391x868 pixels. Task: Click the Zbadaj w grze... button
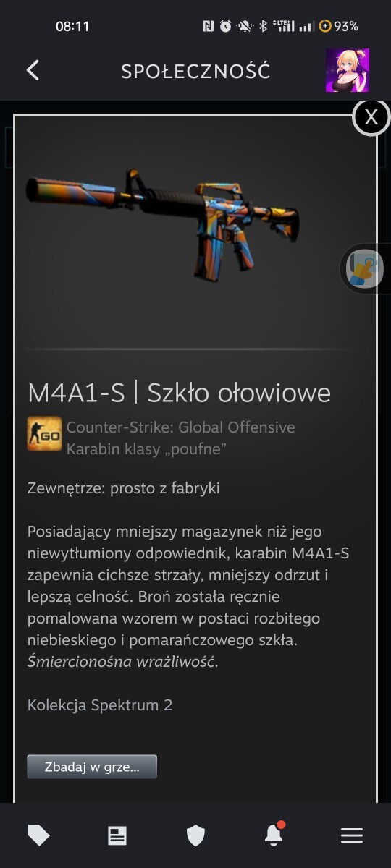pos(92,767)
